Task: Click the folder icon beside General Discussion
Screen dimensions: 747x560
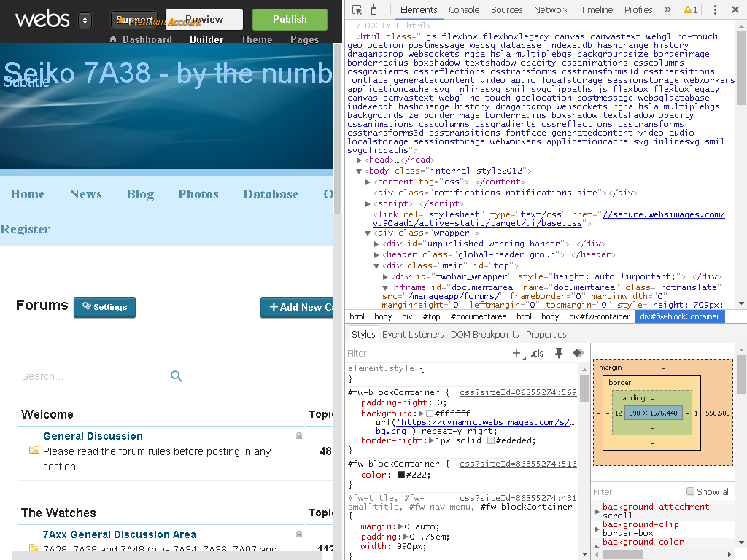Action: pyautogui.click(x=34, y=450)
